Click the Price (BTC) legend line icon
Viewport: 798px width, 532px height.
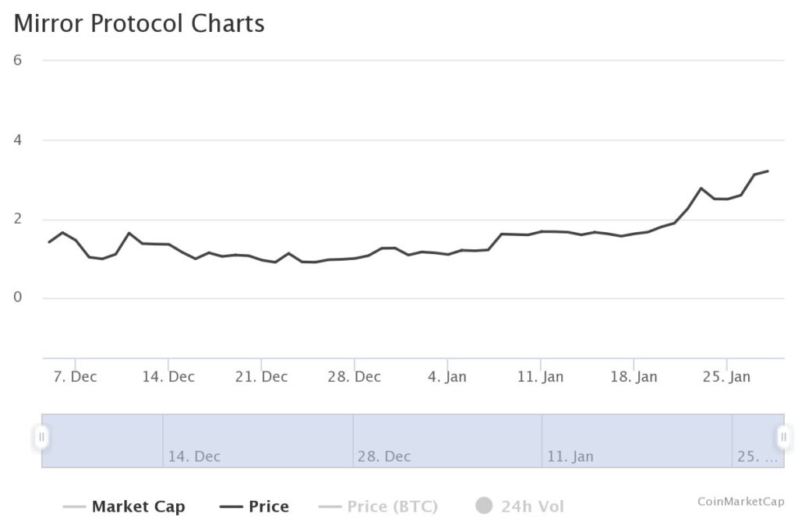coord(330,507)
